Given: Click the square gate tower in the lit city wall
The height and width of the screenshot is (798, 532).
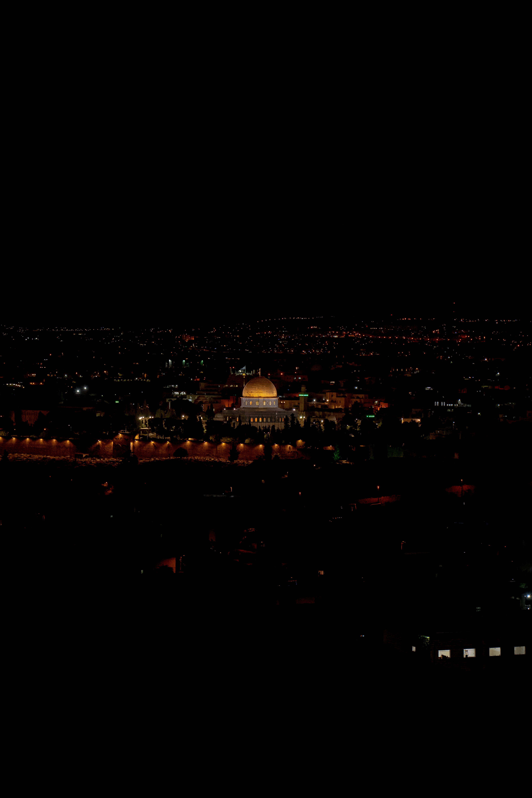Looking at the screenshot, I should click(x=122, y=444).
